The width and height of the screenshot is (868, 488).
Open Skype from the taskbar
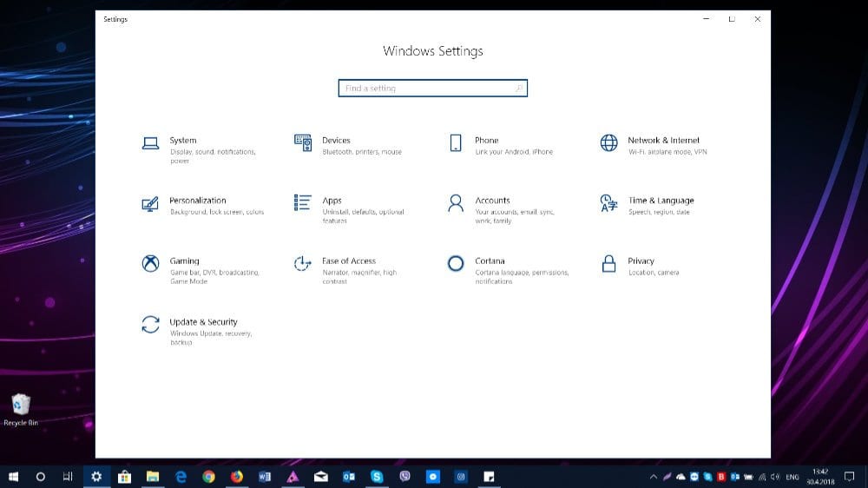(x=377, y=477)
